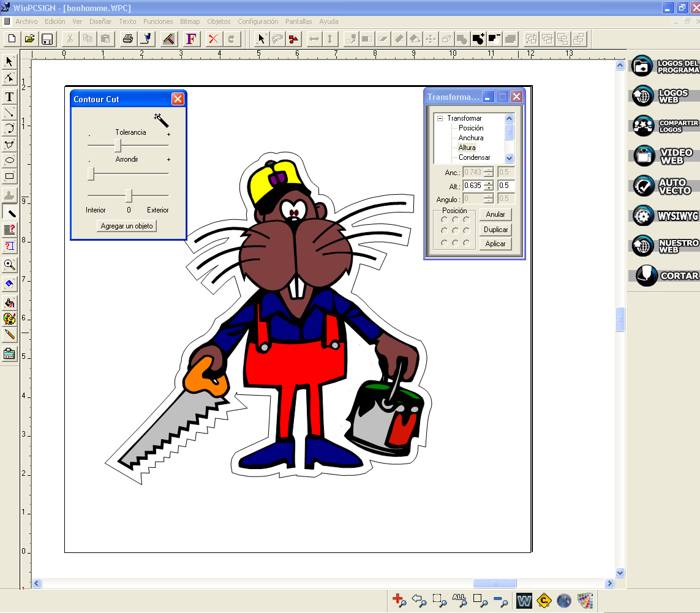
Task: Open the Bitmap menu
Action: pos(190,21)
